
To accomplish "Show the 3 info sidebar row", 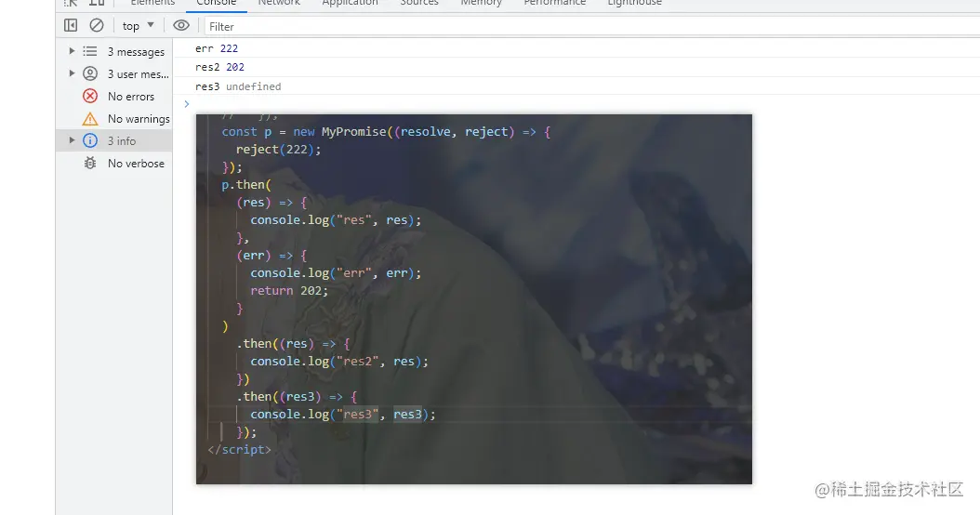I will (x=113, y=140).
